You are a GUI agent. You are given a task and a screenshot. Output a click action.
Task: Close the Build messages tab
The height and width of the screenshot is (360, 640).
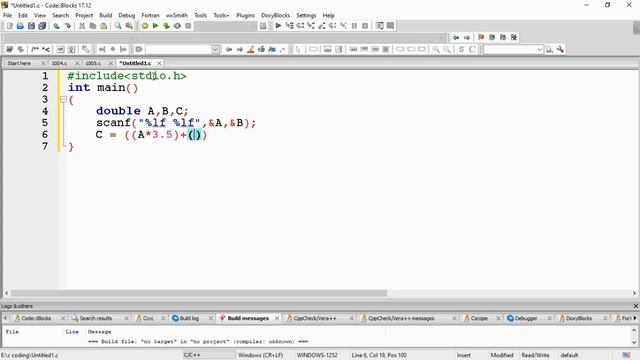277,318
